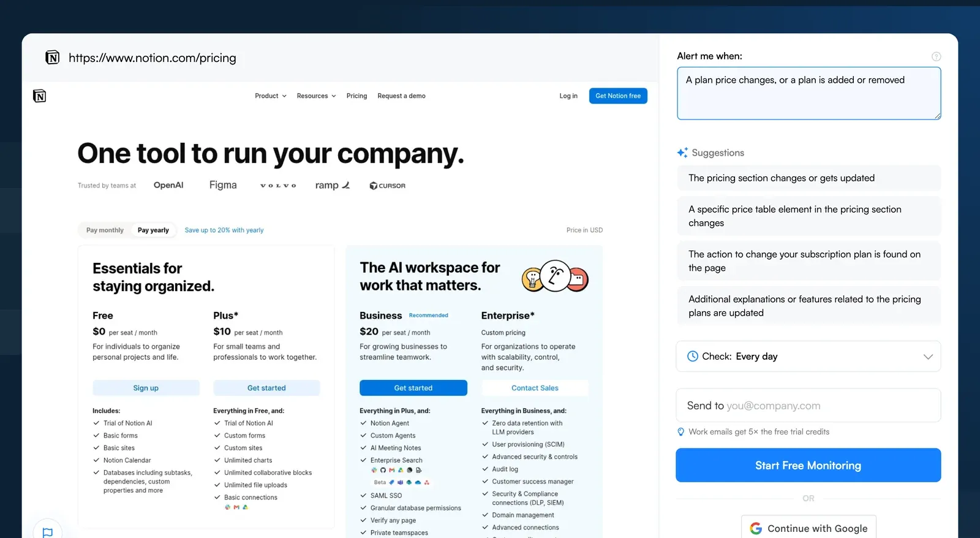Click the Alert me when text box
Screen dimensions: 980x538
[809, 93]
